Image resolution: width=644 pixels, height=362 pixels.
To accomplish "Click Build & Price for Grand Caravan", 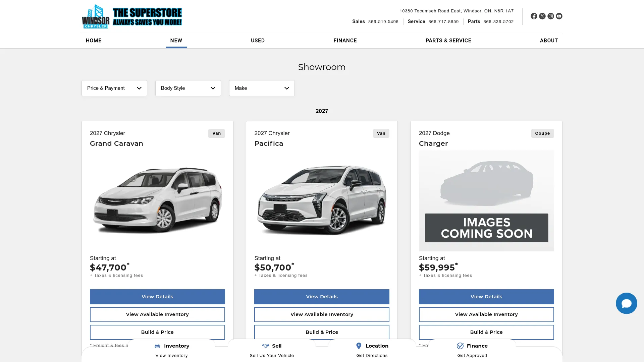I will pyautogui.click(x=157, y=332).
